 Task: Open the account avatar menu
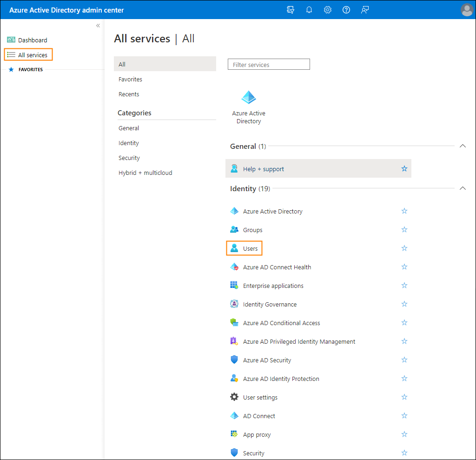pos(467,10)
